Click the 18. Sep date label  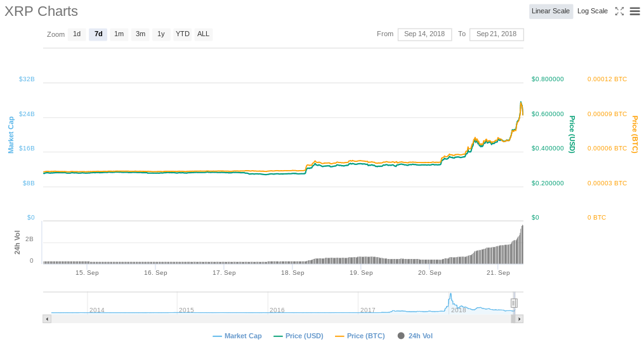[293, 272]
